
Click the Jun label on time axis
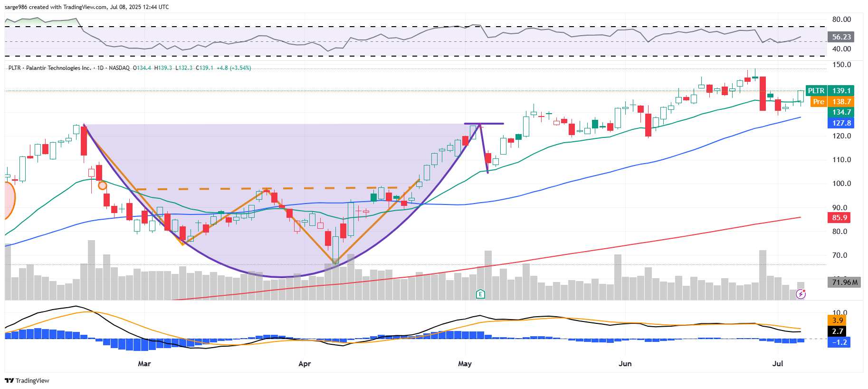click(x=625, y=364)
